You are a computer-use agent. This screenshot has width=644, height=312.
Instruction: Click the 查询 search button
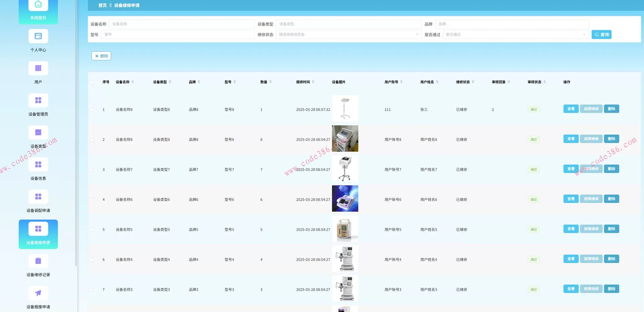tap(601, 35)
